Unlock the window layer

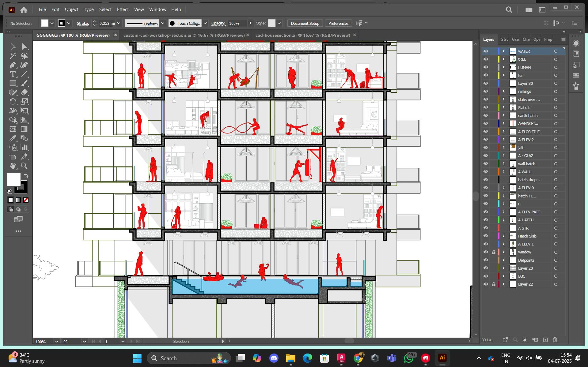(494, 252)
